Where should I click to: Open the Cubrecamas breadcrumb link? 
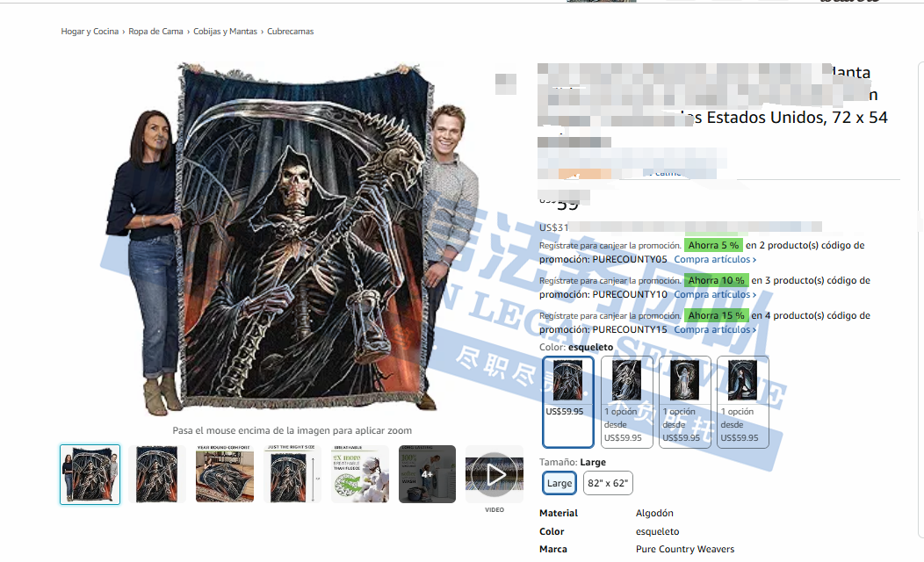tap(291, 32)
